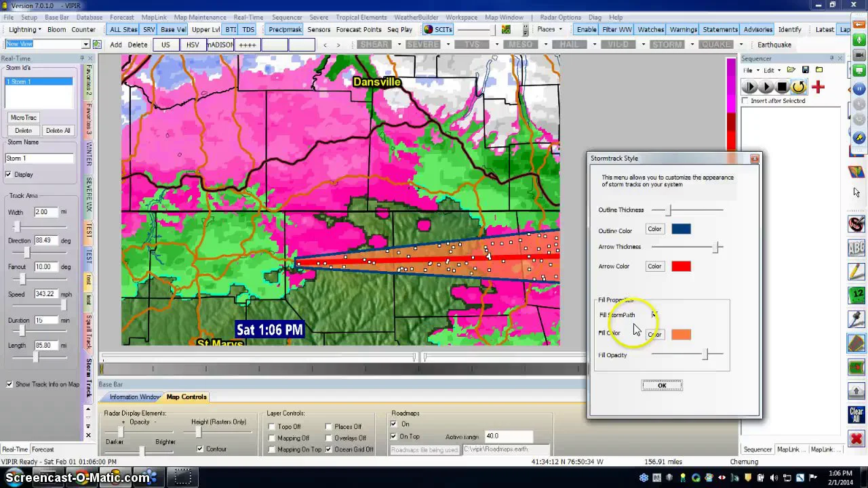The height and width of the screenshot is (488, 868).
Task: Select the green 12 temperature tool
Action: 856,296
